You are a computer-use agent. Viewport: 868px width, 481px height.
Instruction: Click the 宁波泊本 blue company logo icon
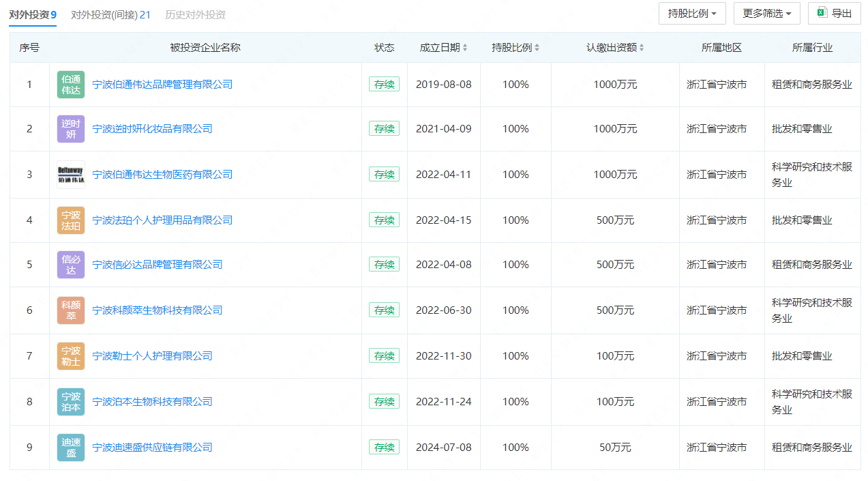(71, 402)
